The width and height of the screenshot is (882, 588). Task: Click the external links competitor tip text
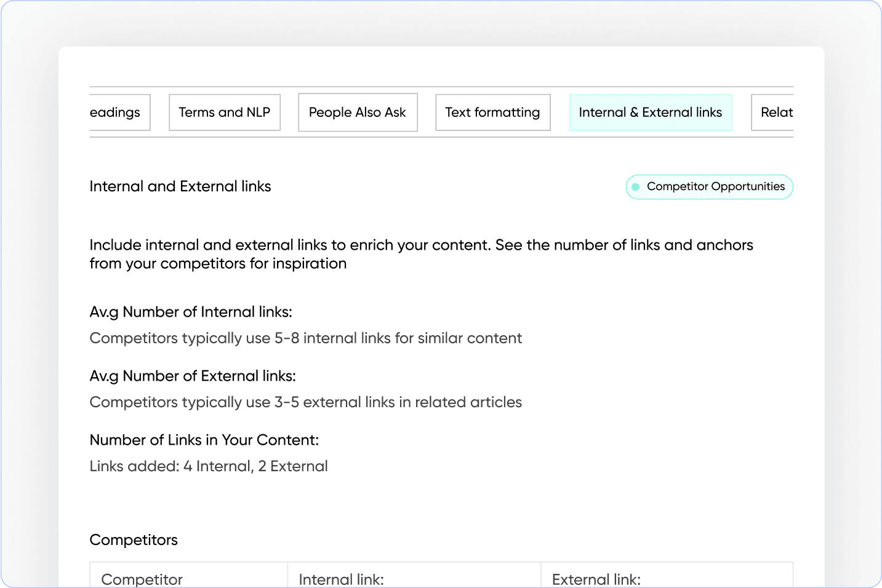[x=306, y=402]
